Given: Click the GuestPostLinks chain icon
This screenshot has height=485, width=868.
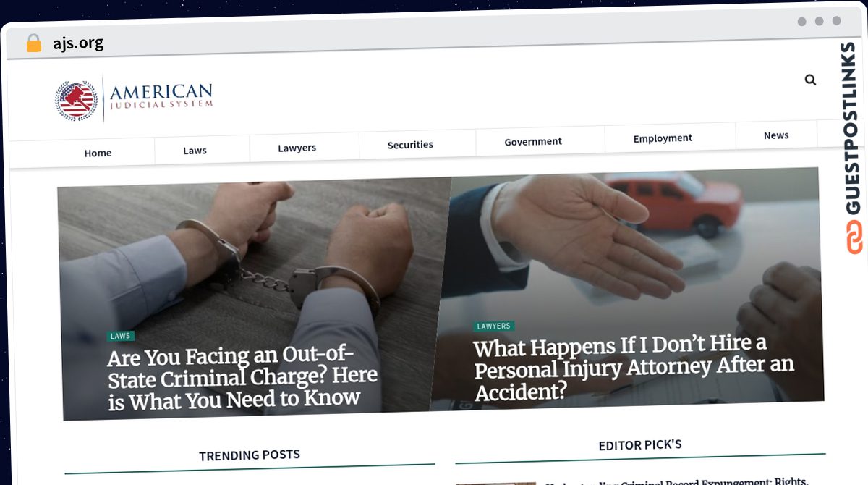Looking at the screenshot, I should (x=855, y=237).
